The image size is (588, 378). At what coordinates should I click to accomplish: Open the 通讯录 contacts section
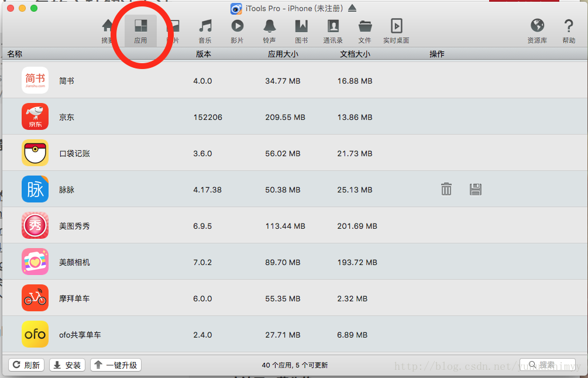tap(333, 31)
